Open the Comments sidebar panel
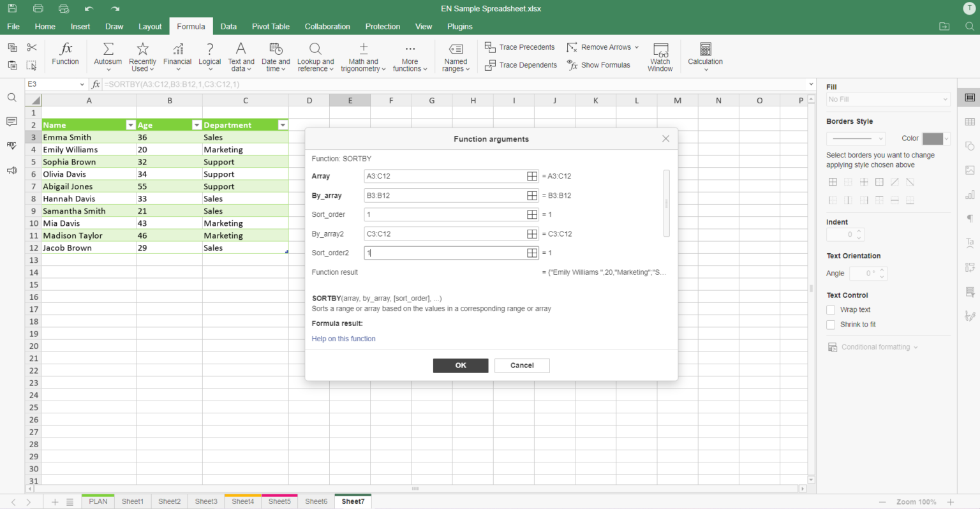The height and width of the screenshot is (509, 980). [11, 121]
